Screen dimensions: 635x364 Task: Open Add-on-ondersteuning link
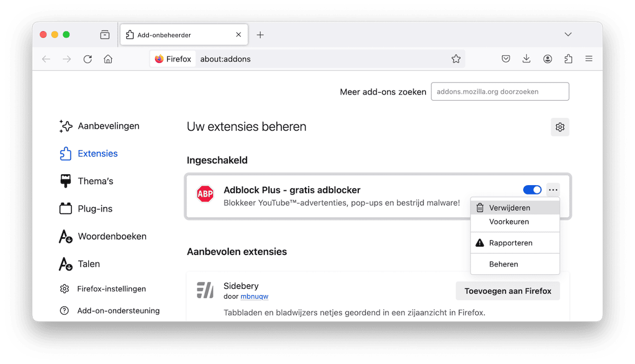click(x=110, y=310)
